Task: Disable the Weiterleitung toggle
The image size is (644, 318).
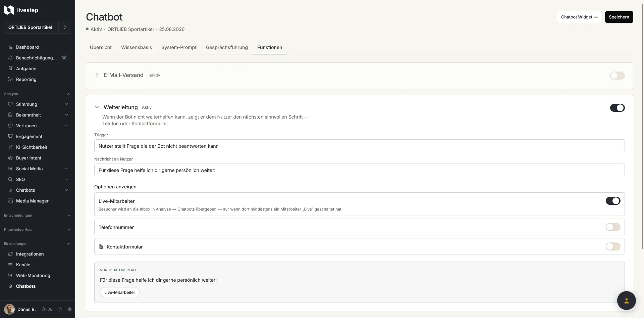Action: point(617,108)
